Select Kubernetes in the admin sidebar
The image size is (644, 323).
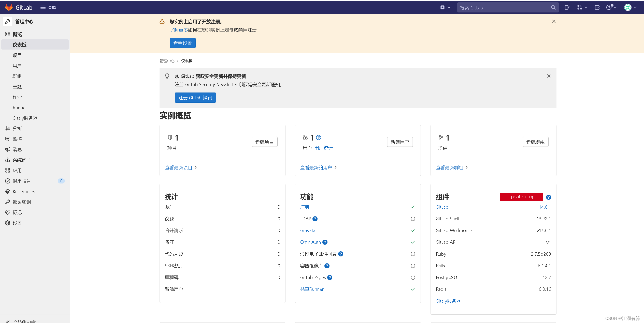[24, 191]
